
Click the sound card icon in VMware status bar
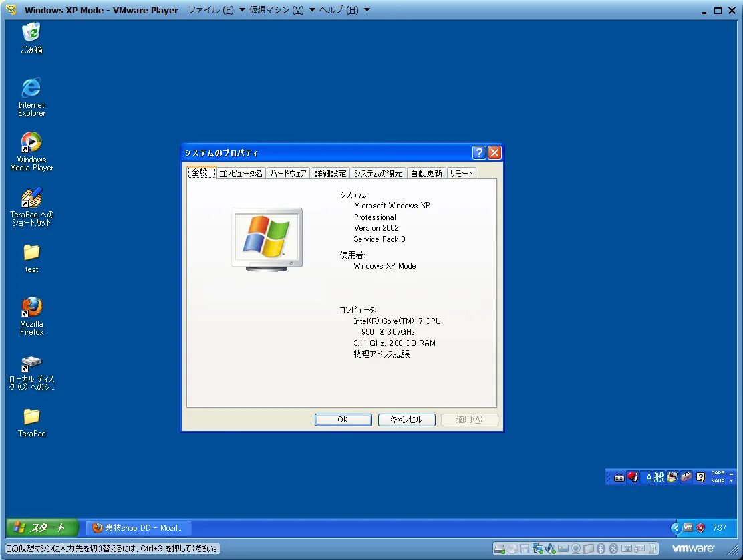click(550, 549)
